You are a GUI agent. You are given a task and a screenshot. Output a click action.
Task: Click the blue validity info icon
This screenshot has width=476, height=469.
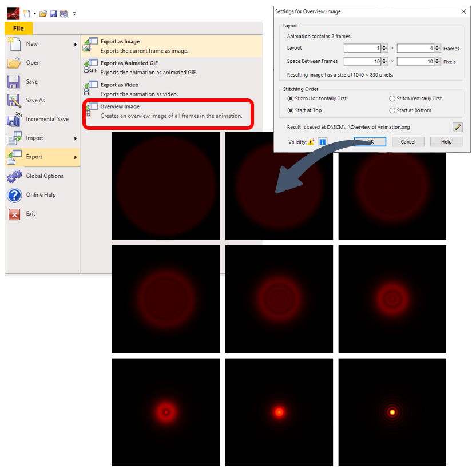[322, 142]
